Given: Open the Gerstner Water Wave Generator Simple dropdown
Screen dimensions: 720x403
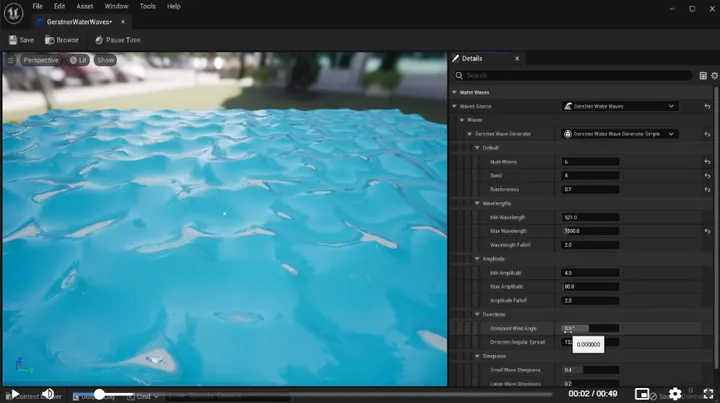Looking at the screenshot, I should 619,134.
